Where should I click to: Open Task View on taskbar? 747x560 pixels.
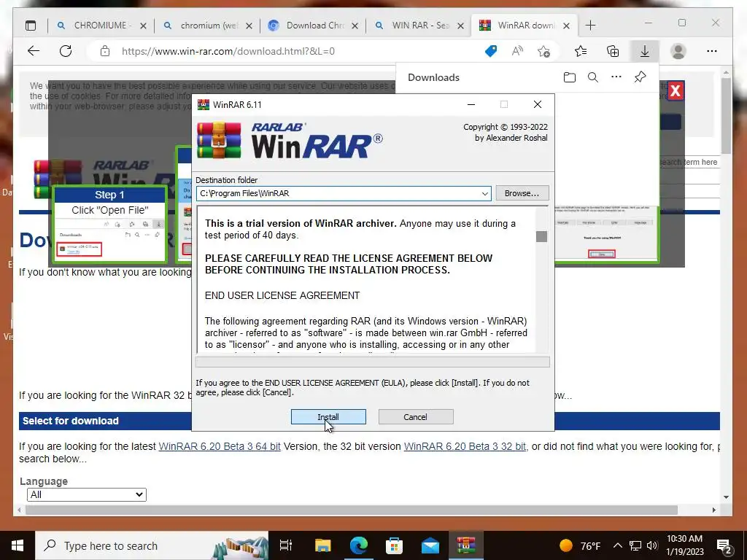click(x=286, y=545)
